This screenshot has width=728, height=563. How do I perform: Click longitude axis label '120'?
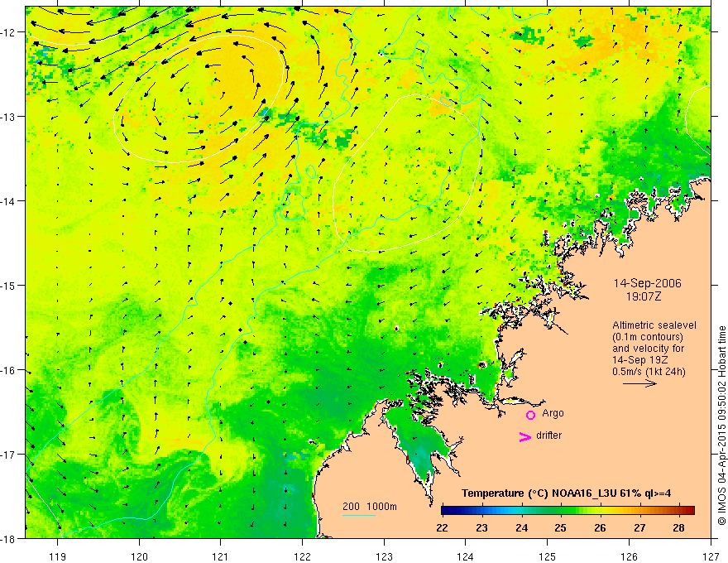139,556
